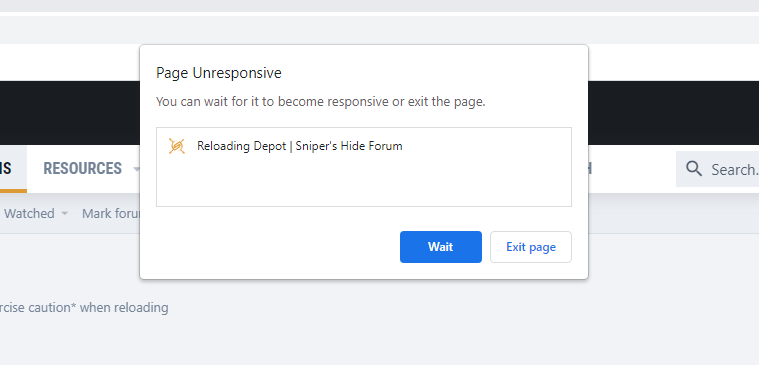Click the Sniper's Hide favicon in dialog

pos(177,146)
